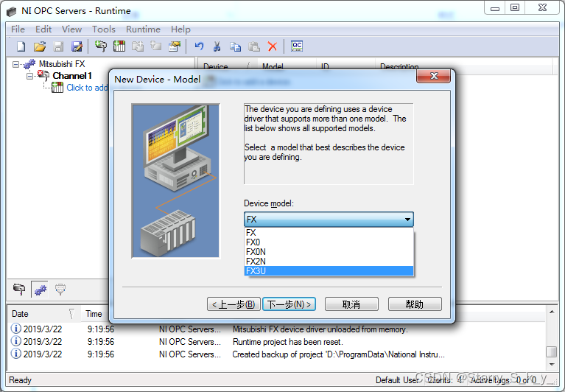Click the 取消 cancel button

[351, 304]
